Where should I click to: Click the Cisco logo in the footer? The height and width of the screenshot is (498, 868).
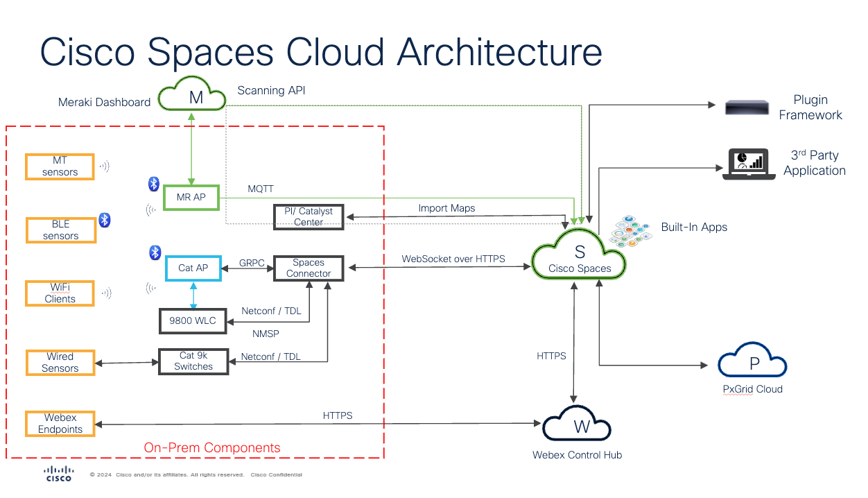coord(58,474)
